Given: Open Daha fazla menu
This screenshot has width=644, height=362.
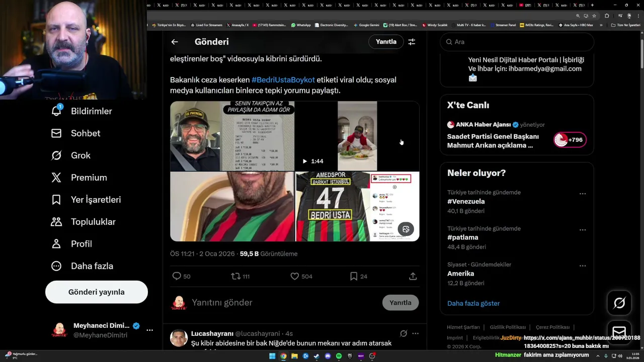Looking at the screenshot, I should [82, 266].
